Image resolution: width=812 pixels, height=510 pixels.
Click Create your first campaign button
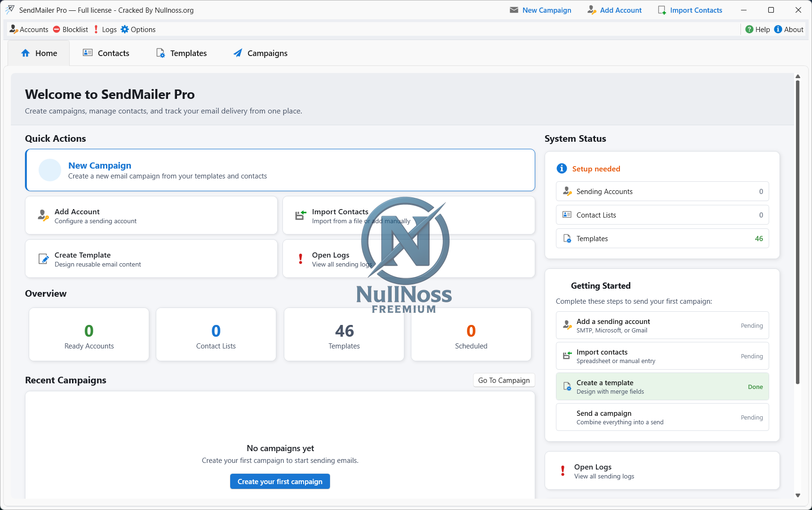pos(280,481)
